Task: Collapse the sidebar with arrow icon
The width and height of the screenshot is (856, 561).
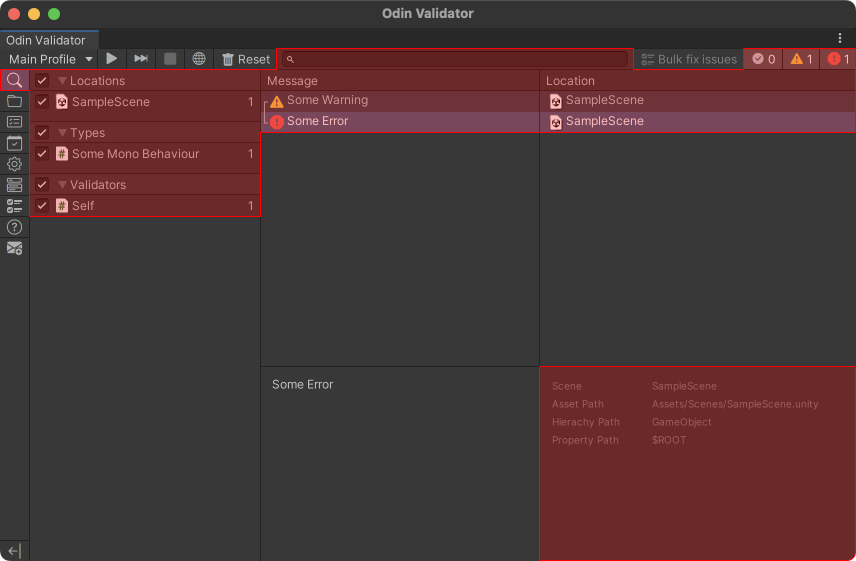Action: (14, 551)
